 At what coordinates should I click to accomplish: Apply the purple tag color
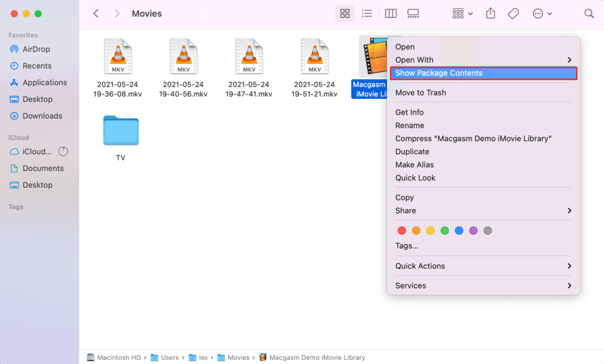pyautogui.click(x=473, y=231)
